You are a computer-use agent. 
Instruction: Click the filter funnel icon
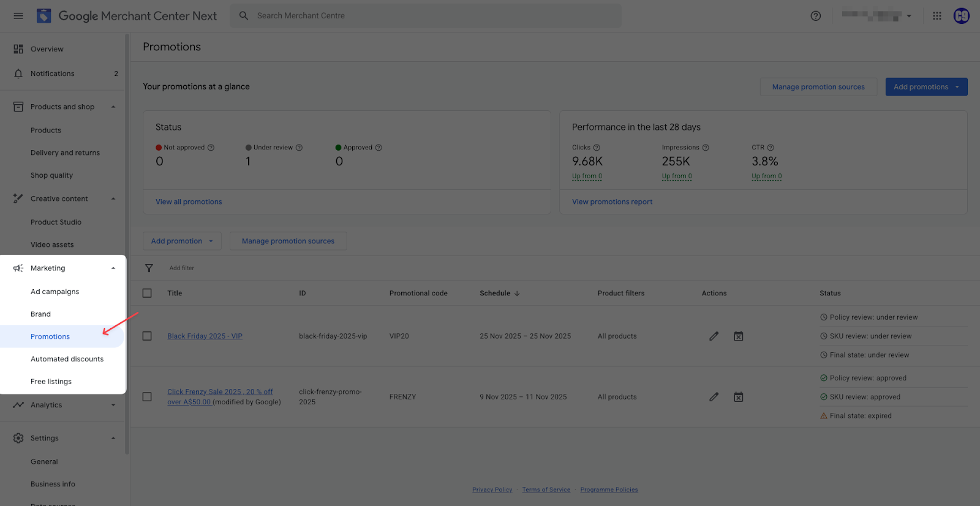pyautogui.click(x=149, y=268)
